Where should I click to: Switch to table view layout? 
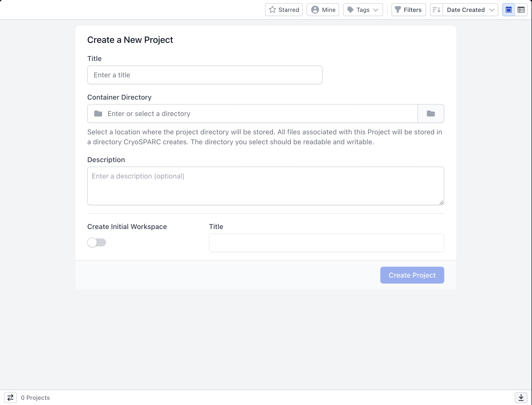pyautogui.click(x=521, y=10)
